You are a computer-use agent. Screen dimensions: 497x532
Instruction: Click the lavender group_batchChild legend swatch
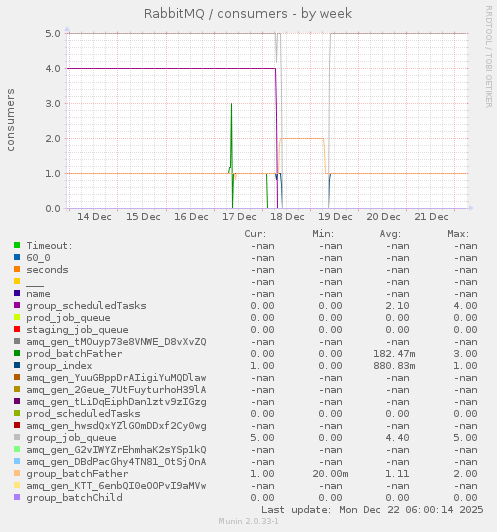point(17,497)
